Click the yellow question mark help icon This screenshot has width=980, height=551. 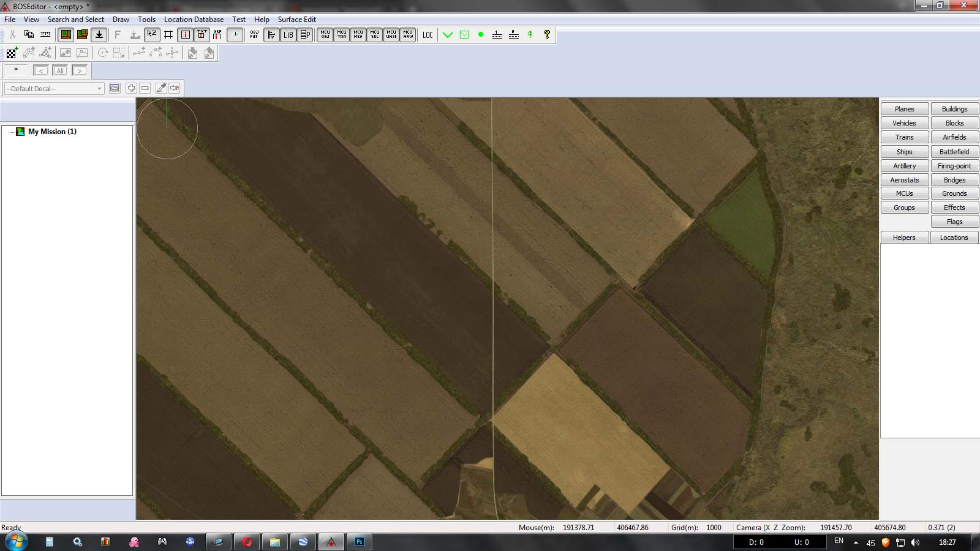click(x=547, y=35)
